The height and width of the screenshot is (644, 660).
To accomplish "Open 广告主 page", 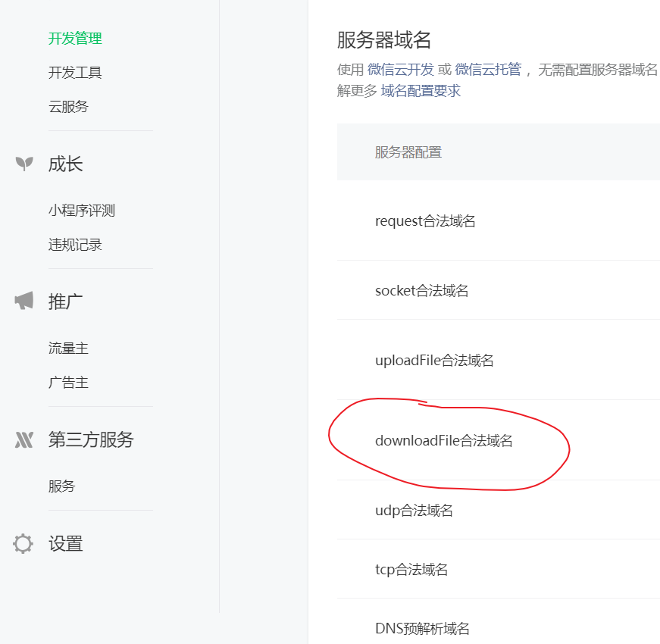I will [x=68, y=382].
